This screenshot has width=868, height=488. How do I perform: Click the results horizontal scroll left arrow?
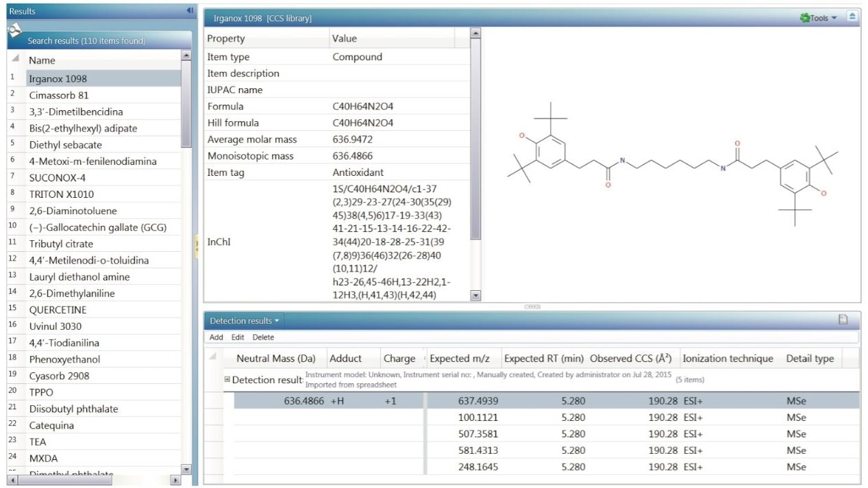click(12, 480)
